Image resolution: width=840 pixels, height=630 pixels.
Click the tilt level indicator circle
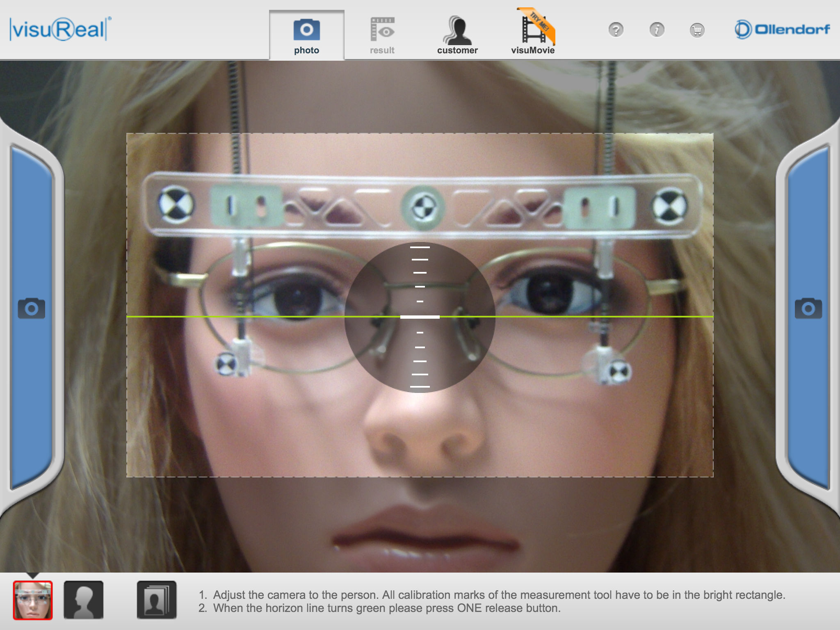tap(420, 317)
